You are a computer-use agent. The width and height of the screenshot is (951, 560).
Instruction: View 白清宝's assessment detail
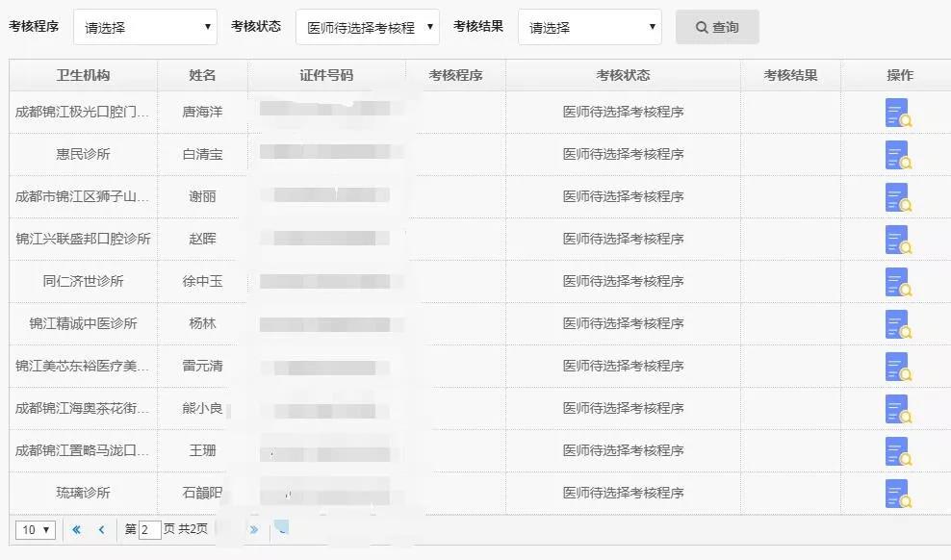point(900,155)
